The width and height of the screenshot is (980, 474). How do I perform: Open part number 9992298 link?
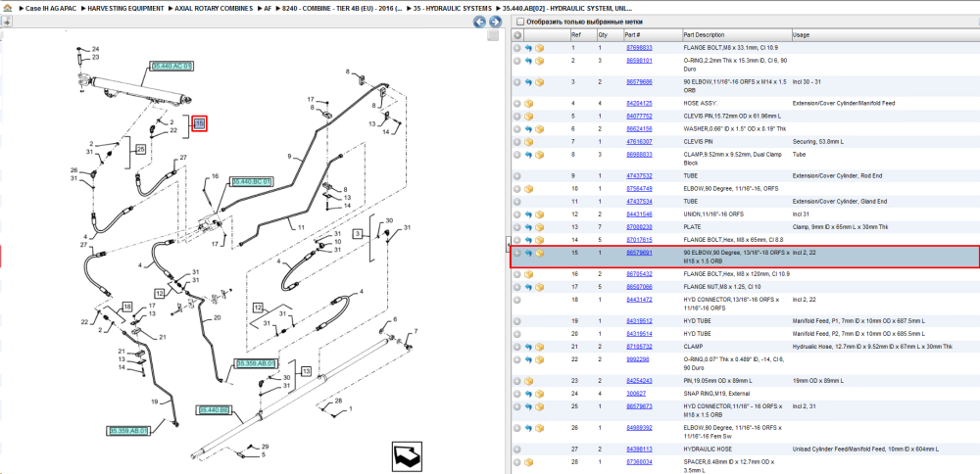[638, 359]
